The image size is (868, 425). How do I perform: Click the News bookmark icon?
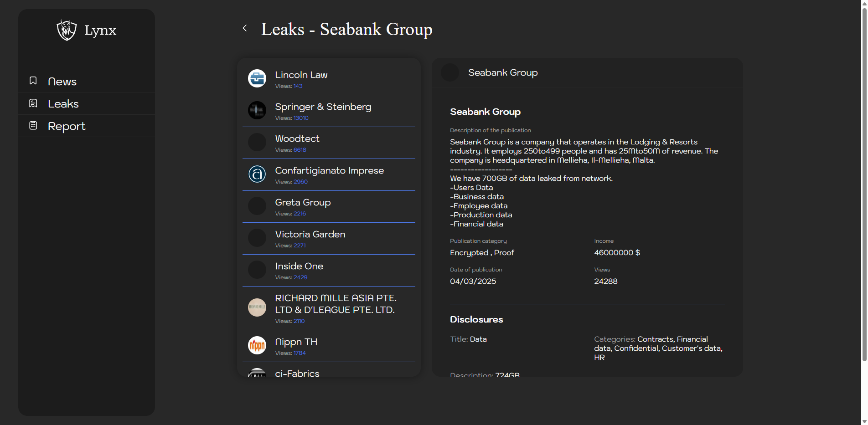[x=33, y=81]
